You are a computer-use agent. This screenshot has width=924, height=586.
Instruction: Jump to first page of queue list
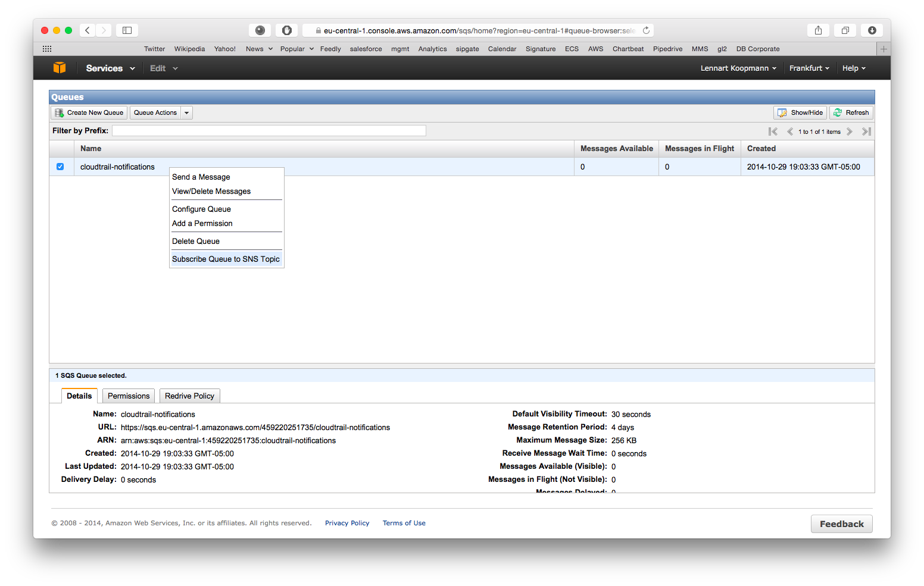coord(773,131)
